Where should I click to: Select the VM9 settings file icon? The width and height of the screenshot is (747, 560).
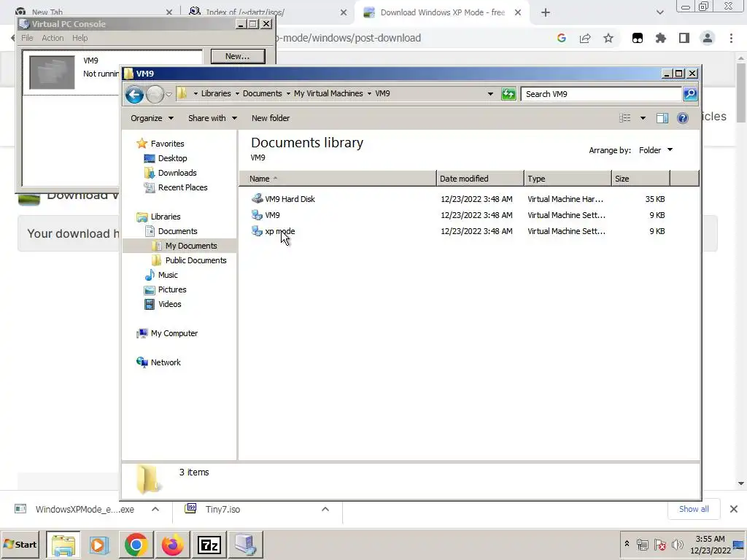tap(258, 215)
